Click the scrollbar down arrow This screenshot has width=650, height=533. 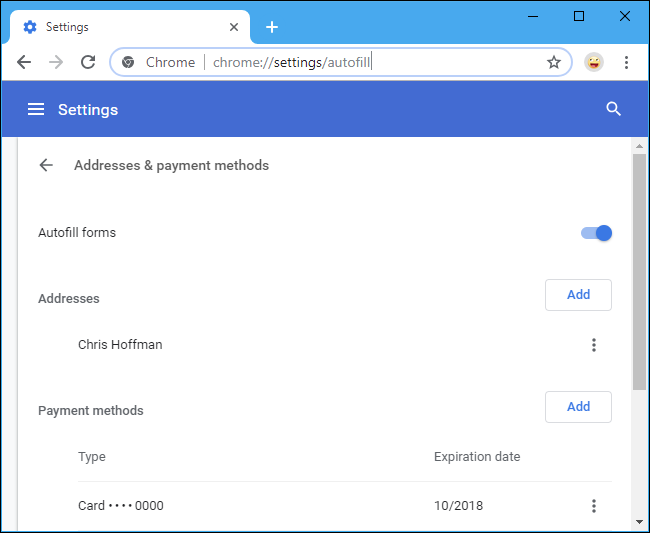(639, 522)
